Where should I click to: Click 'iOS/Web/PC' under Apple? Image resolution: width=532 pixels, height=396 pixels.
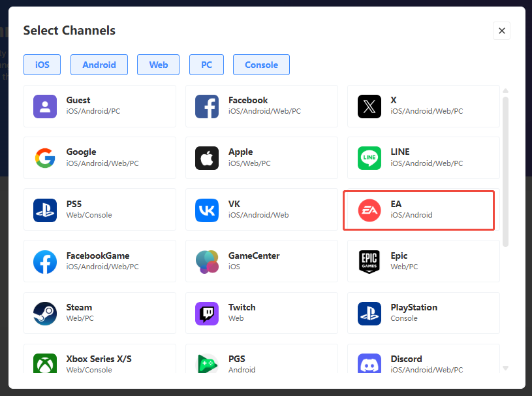pyautogui.click(x=249, y=163)
